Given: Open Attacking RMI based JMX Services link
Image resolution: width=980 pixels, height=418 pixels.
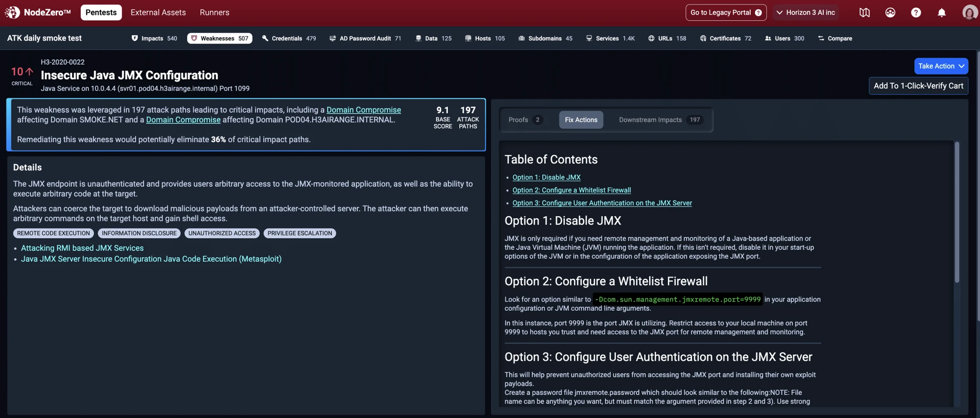Looking at the screenshot, I should pyautogui.click(x=82, y=248).
